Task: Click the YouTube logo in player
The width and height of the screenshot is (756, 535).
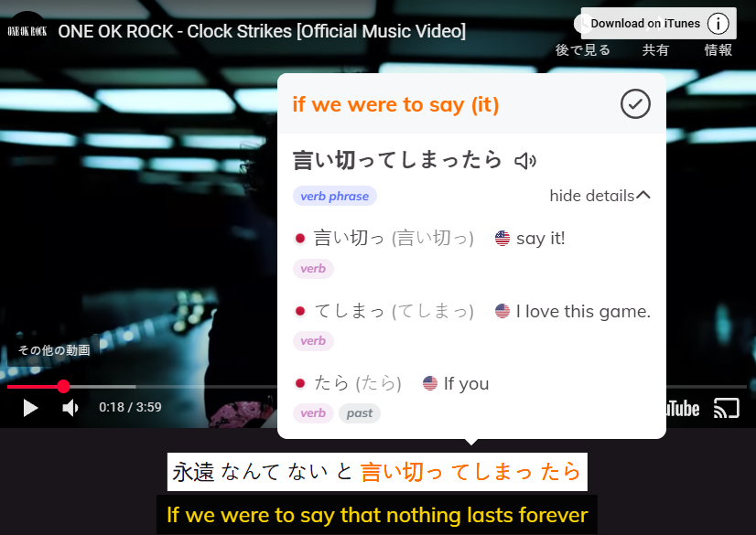Action: point(682,409)
